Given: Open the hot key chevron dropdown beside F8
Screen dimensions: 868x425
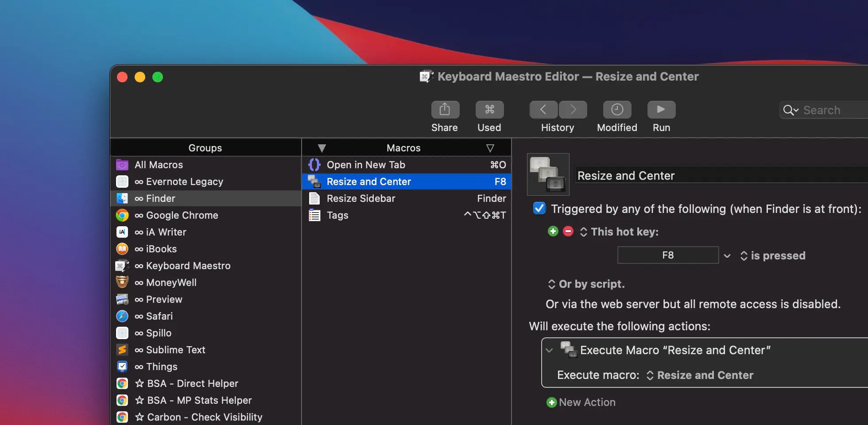Looking at the screenshot, I should tap(727, 255).
